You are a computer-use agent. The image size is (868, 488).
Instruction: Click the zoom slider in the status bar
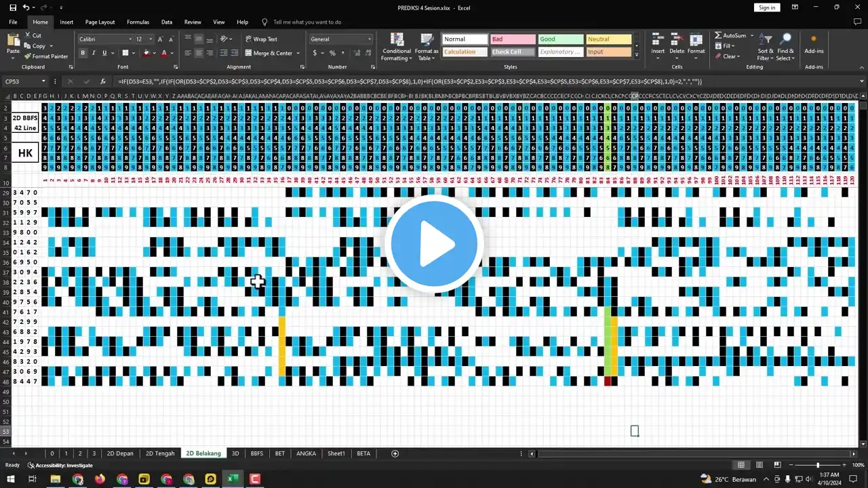[818, 465]
